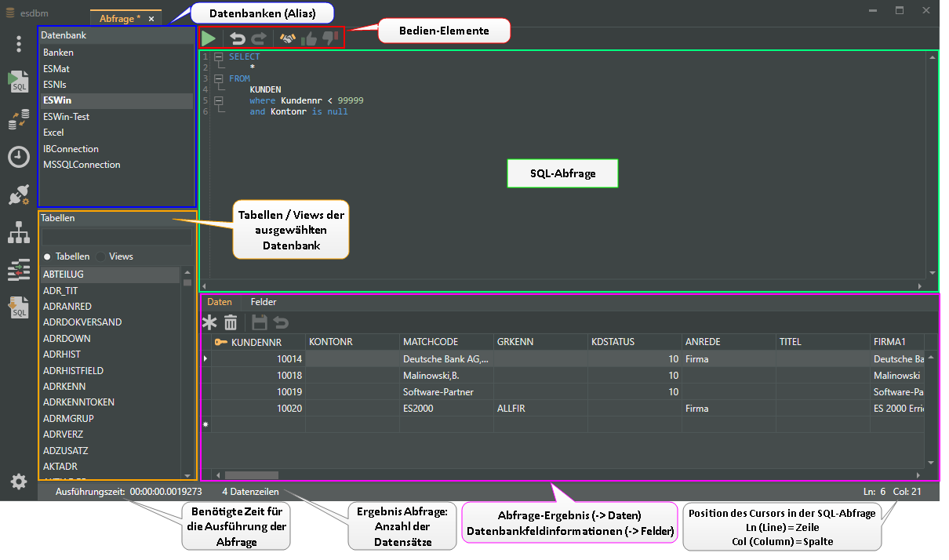Screen dimensions: 949x560
Task: Click the FIRMA1 column header
Action: (898, 342)
